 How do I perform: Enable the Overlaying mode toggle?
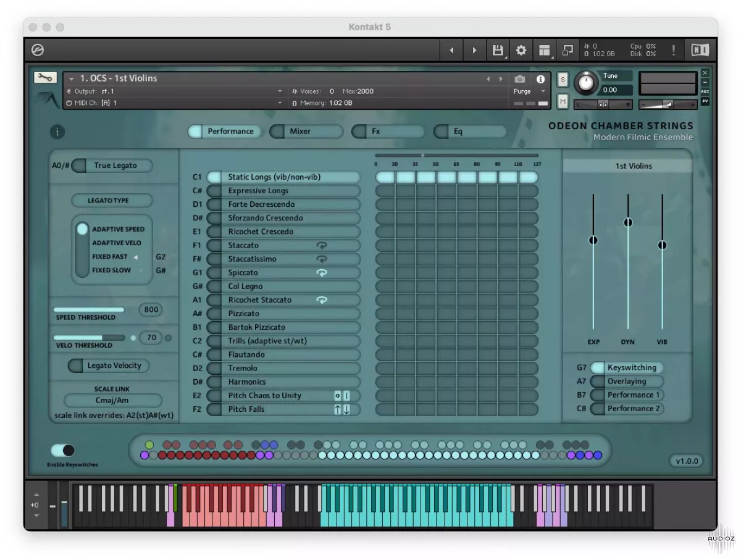pos(627,382)
